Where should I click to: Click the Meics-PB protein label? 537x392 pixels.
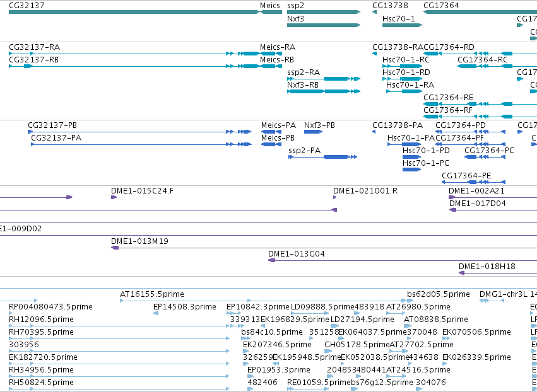pos(278,138)
